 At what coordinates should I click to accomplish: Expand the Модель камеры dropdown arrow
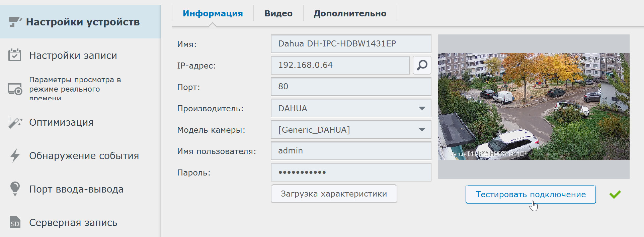422,130
